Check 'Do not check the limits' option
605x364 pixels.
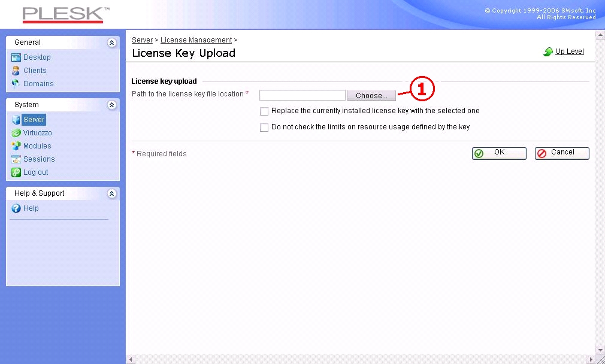[x=264, y=128]
